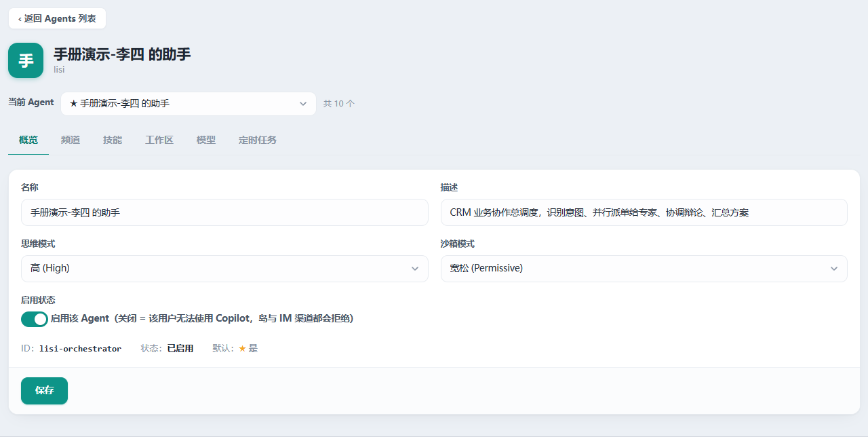Toggle the 启用该 Agent switch
Viewport: 868px width, 437px height.
[35, 319]
